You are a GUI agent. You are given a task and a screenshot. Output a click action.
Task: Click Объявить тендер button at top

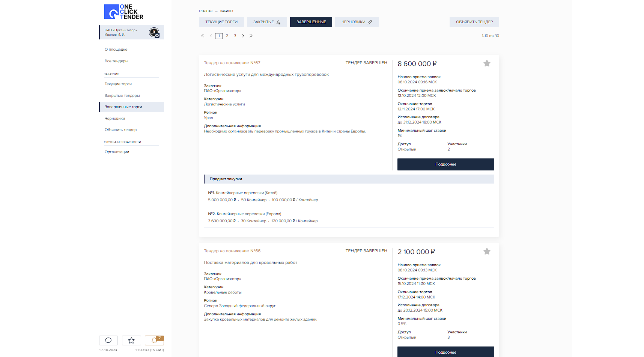tap(474, 22)
